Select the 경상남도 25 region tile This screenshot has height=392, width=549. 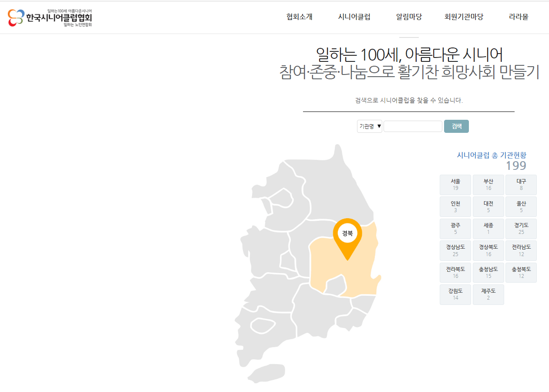pos(455,250)
